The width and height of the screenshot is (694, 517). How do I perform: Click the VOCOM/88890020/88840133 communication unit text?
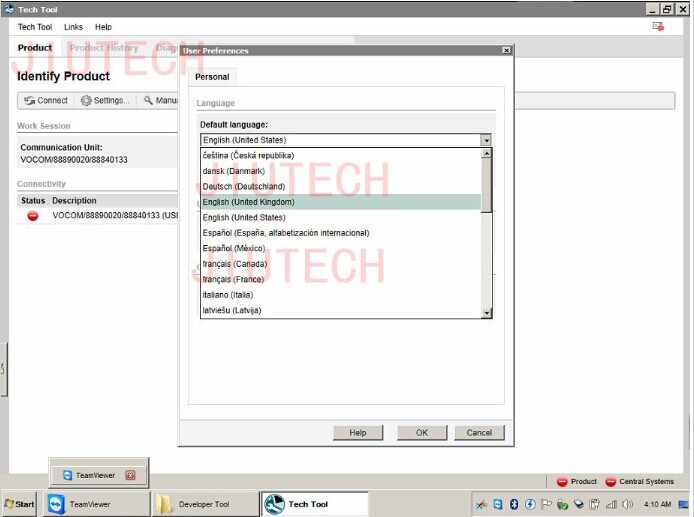(x=74, y=159)
